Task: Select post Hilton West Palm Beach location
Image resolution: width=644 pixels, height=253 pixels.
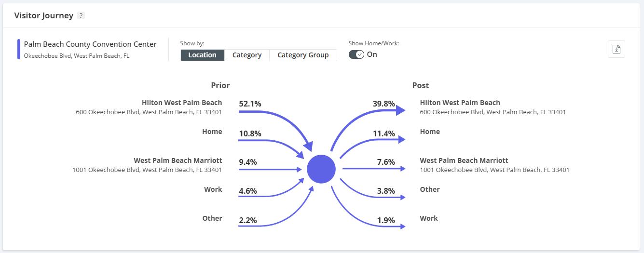Action: 460,103
